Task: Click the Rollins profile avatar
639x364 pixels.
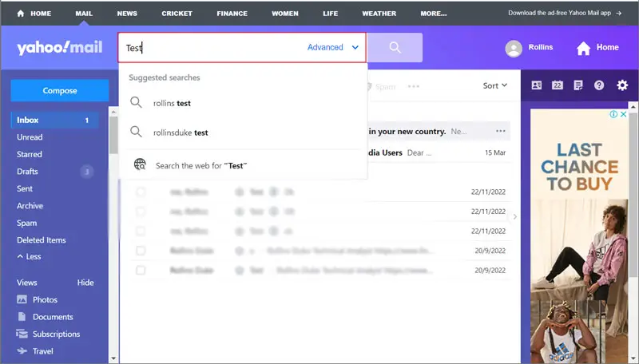Action: pos(514,48)
